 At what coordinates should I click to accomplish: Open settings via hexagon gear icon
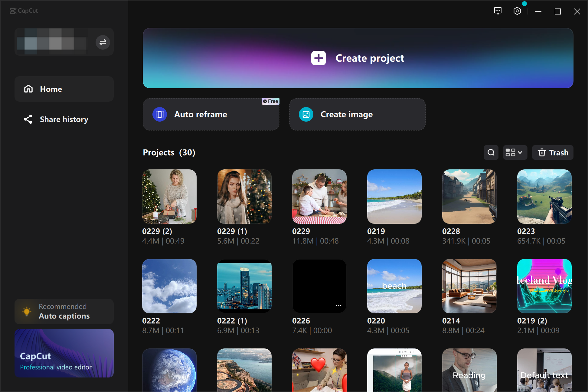click(517, 11)
